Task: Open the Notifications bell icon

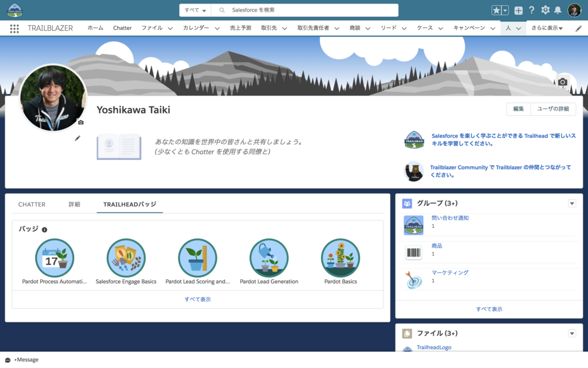Action: pos(558,10)
